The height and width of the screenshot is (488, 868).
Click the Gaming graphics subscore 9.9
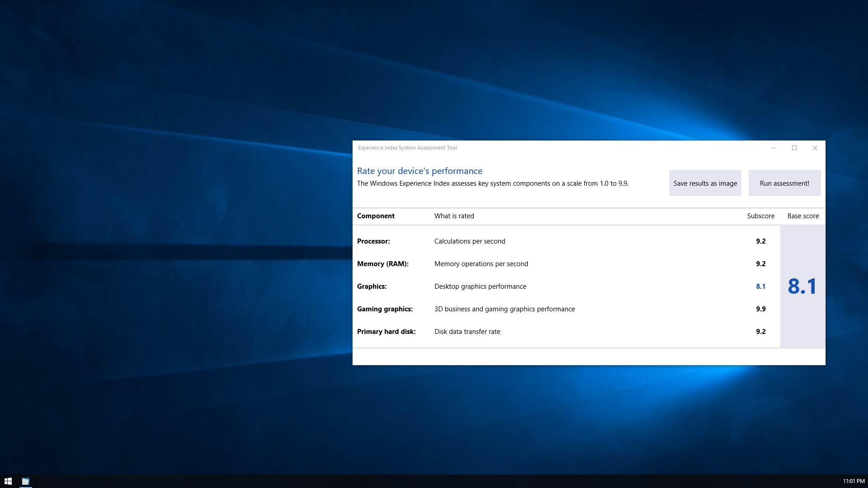click(761, 309)
